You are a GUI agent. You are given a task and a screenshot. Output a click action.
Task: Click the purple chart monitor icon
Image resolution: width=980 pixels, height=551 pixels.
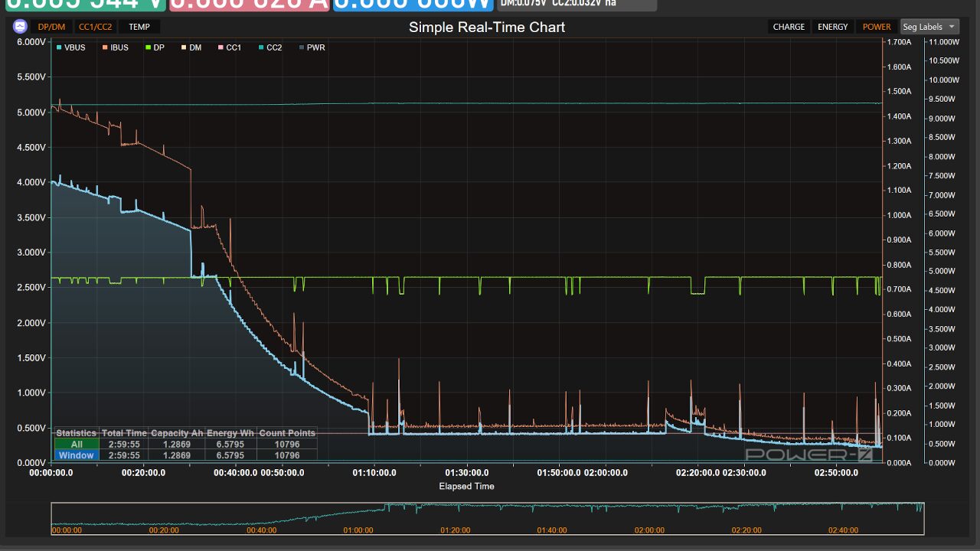pyautogui.click(x=20, y=26)
